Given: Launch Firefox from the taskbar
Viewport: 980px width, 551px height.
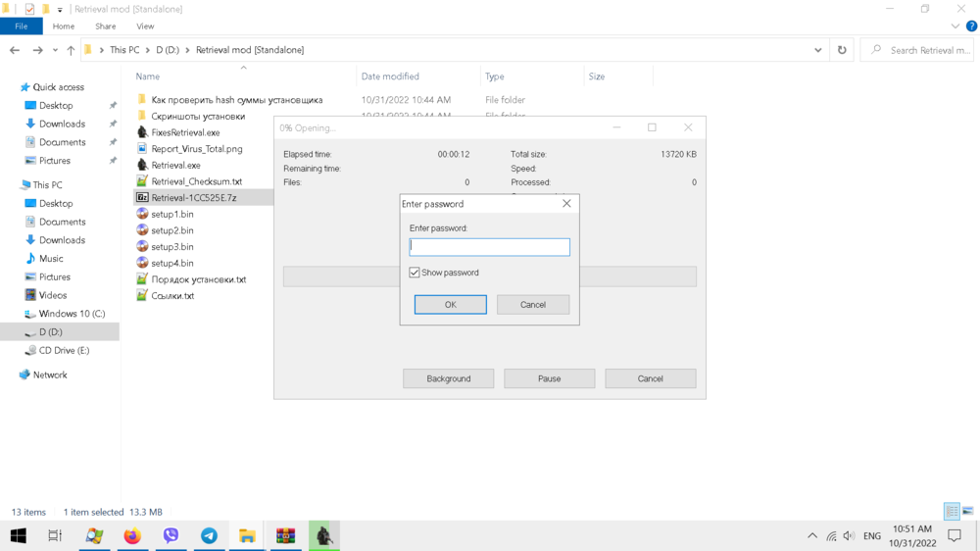Looking at the screenshot, I should pyautogui.click(x=132, y=535).
